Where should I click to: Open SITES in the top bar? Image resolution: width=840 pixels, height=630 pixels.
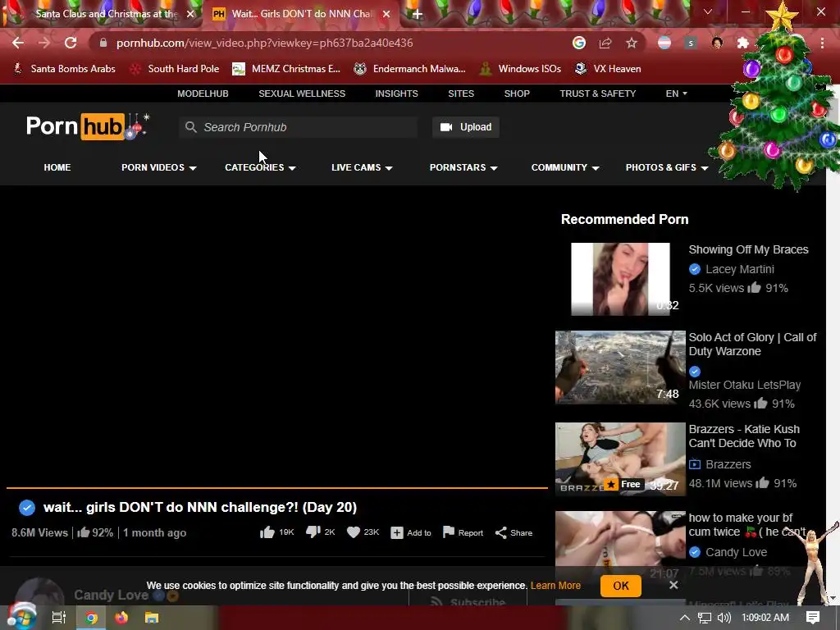[461, 94]
